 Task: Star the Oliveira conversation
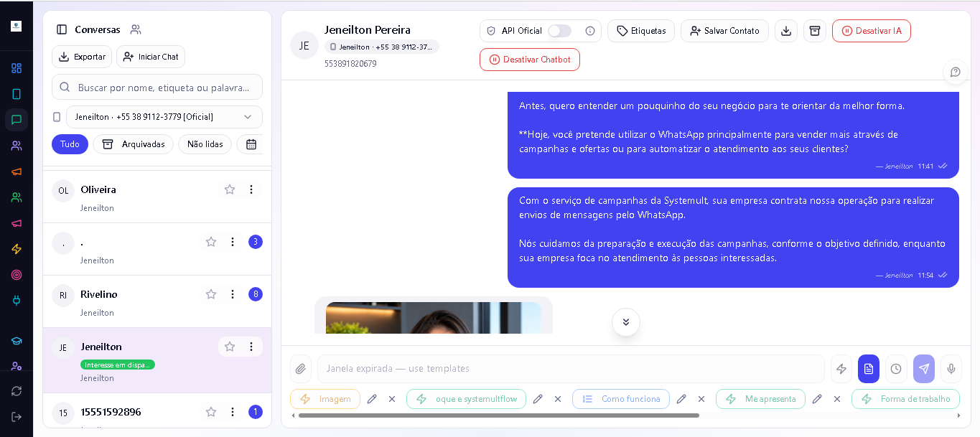click(230, 189)
